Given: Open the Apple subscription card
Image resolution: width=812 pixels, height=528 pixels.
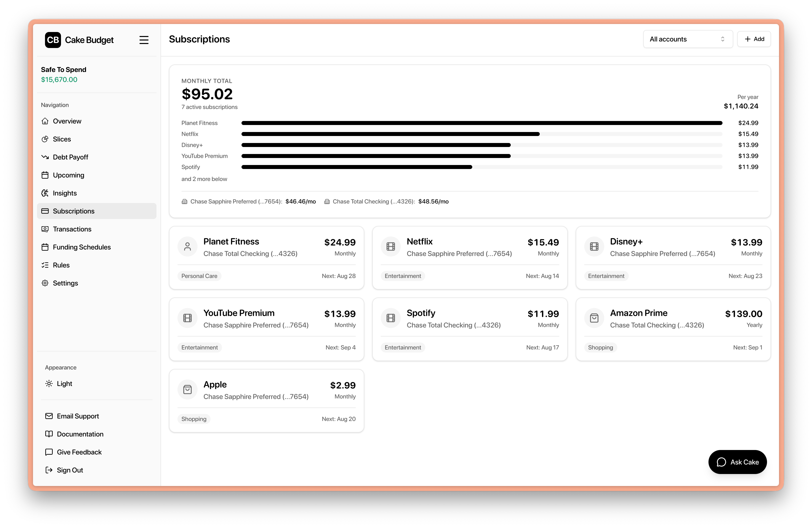Looking at the screenshot, I should (266, 401).
